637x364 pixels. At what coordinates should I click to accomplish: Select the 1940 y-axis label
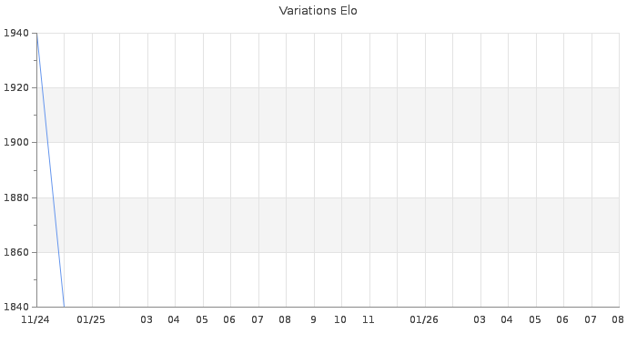click(x=16, y=33)
